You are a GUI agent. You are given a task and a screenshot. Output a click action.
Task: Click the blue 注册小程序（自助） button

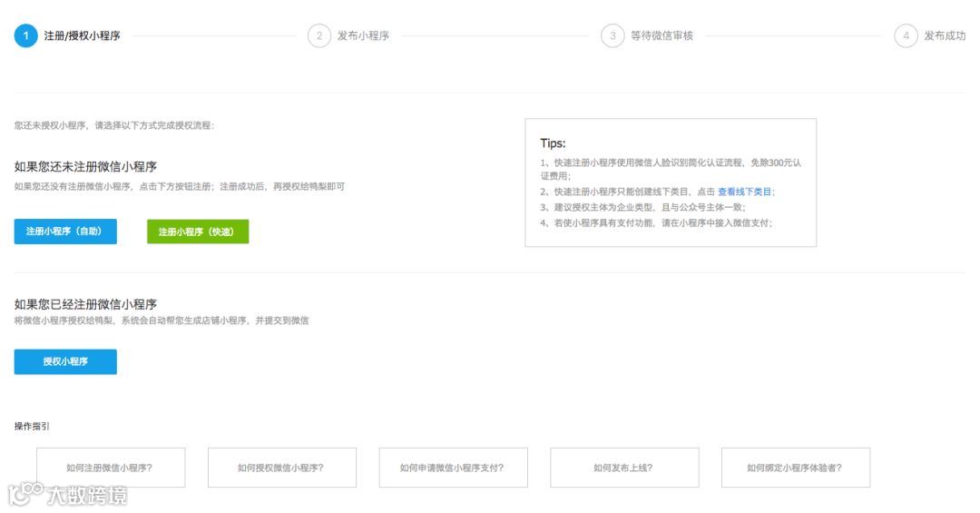click(65, 232)
